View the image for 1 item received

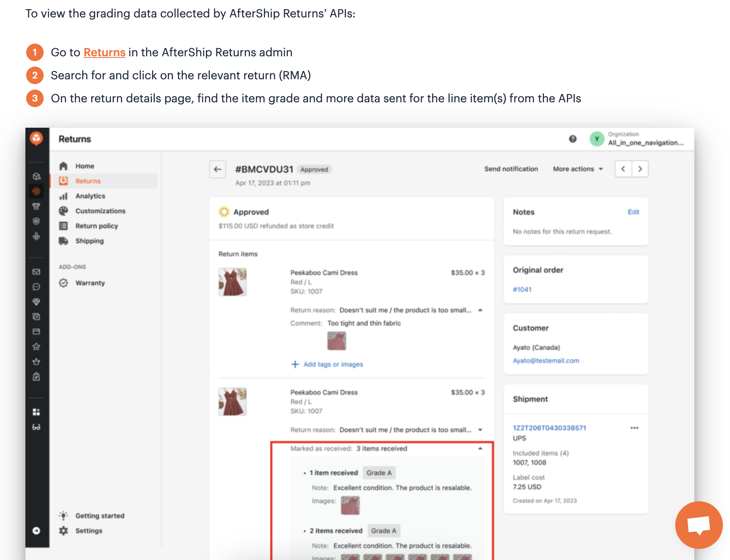pos(350,506)
